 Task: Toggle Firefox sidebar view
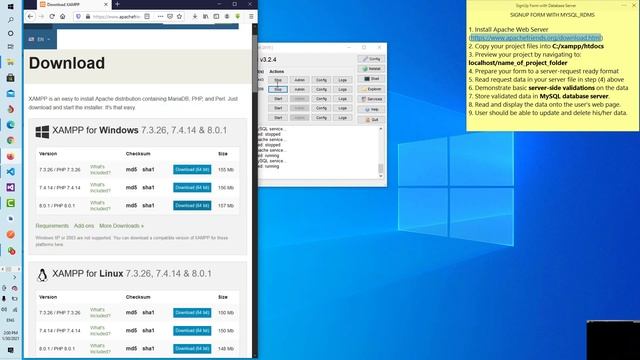point(216,16)
